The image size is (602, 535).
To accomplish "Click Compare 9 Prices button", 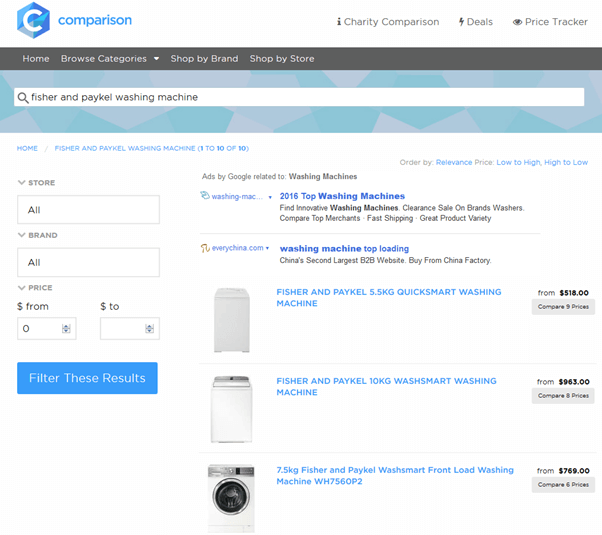I will click(563, 307).
